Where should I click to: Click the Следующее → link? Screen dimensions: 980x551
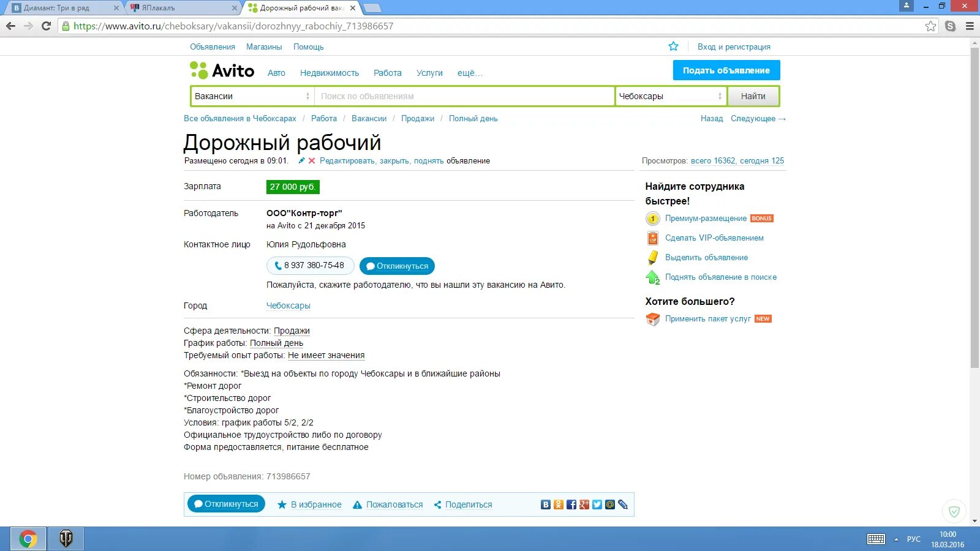click(x=758, y=119)
